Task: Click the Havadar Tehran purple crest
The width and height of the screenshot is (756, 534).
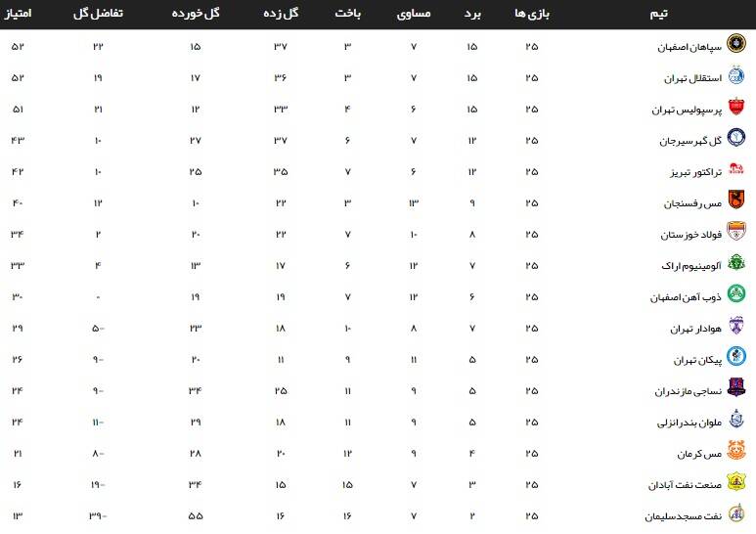Action: pyautogui.click(x=736, y=328)
